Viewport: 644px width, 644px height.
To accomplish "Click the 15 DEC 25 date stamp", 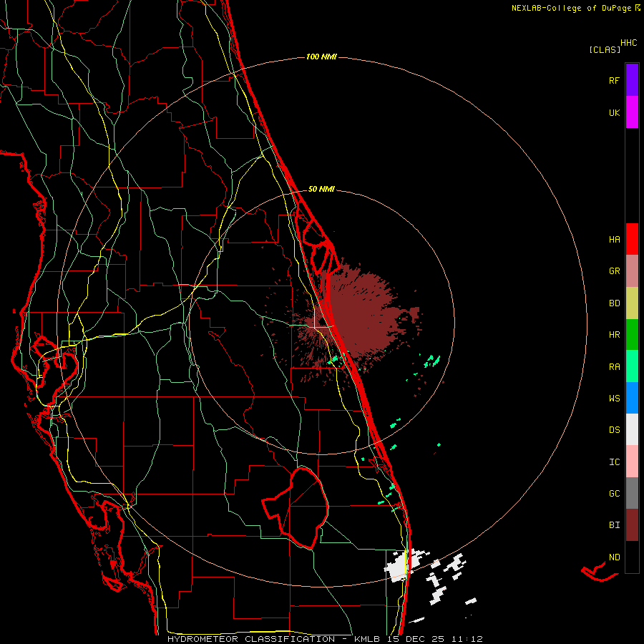I will click(415, 639).
